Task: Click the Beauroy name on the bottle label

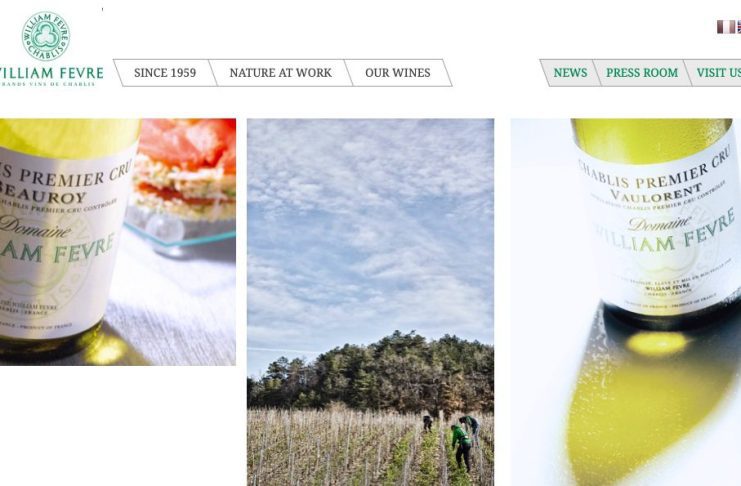Action: click(x=43, y=193)
